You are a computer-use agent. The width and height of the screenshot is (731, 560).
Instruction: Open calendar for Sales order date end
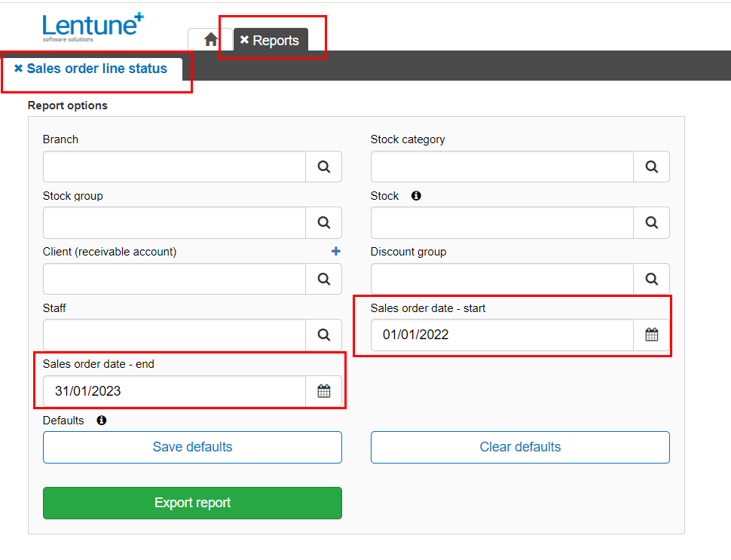tap(323, 390)
